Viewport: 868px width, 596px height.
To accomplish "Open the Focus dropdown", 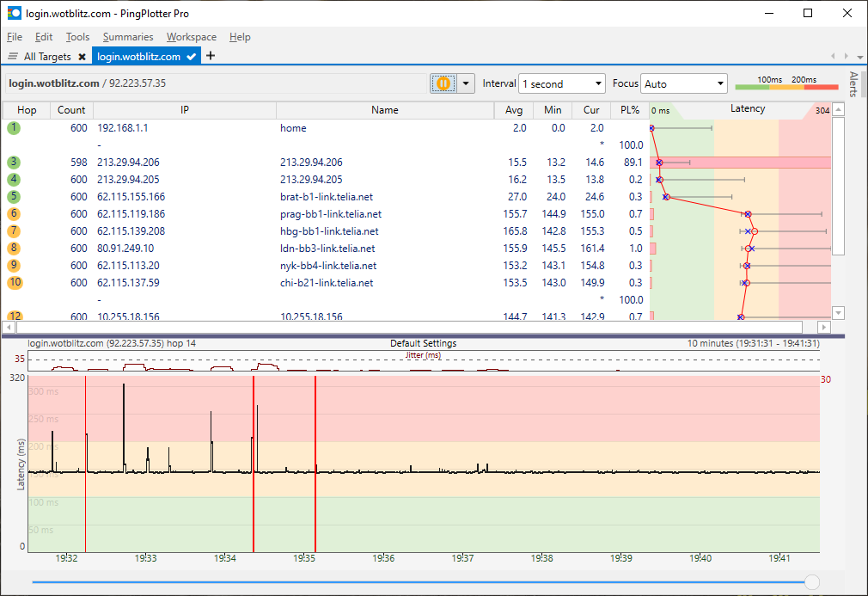I will pyautogui.click(x=684, y=84).
